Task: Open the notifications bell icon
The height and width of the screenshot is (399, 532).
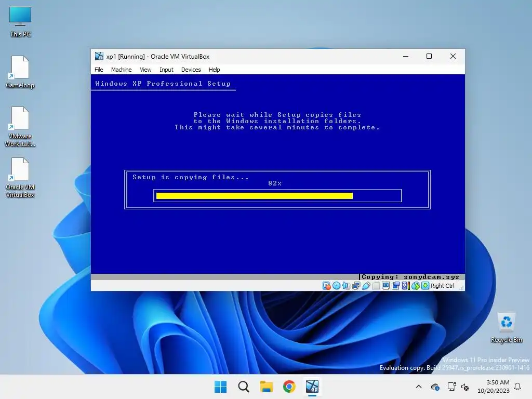Action: [517, 387]
